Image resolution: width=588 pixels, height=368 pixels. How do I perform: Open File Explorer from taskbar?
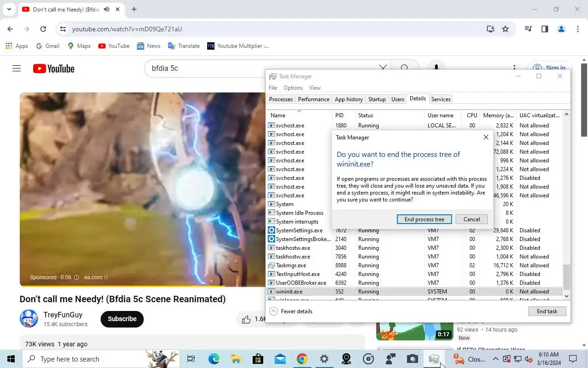pyautogui.click(x=236, y=359)
